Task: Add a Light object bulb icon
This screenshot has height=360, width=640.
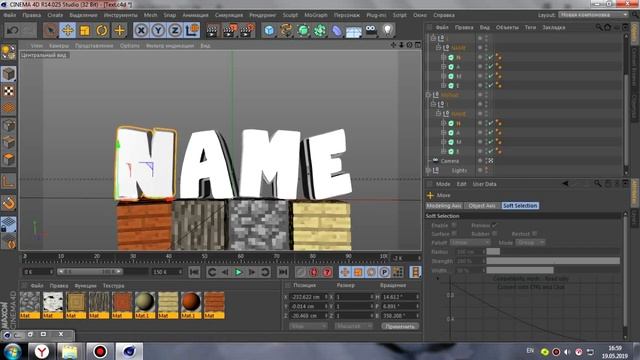Action: click(x=387, y=30)
